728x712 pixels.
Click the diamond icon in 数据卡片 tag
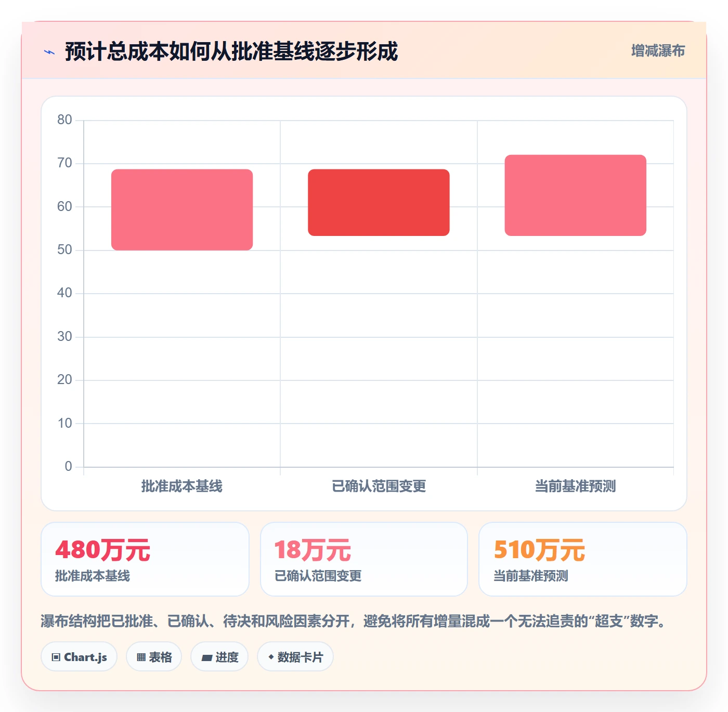coord(271,657)
